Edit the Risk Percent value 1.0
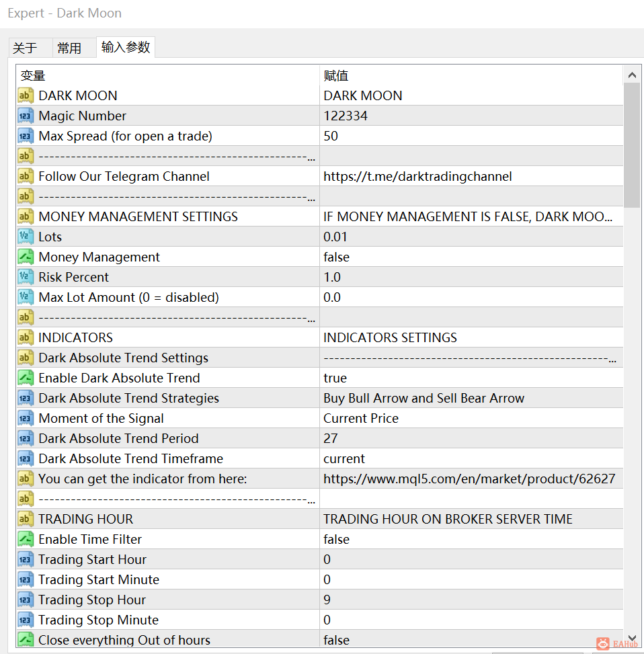This screenshot has height=654, width=644. click(x=471, y=277)
